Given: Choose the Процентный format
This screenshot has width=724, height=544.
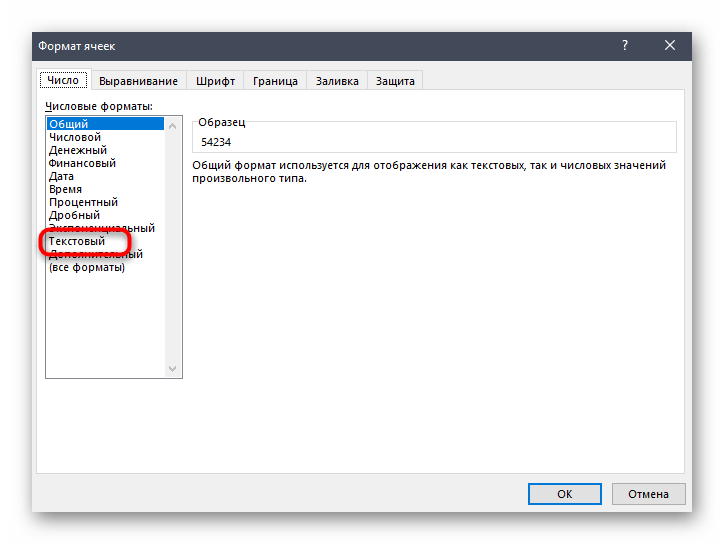Looking at the screenshot, I should pyautogui.click(x=105, y=202).
